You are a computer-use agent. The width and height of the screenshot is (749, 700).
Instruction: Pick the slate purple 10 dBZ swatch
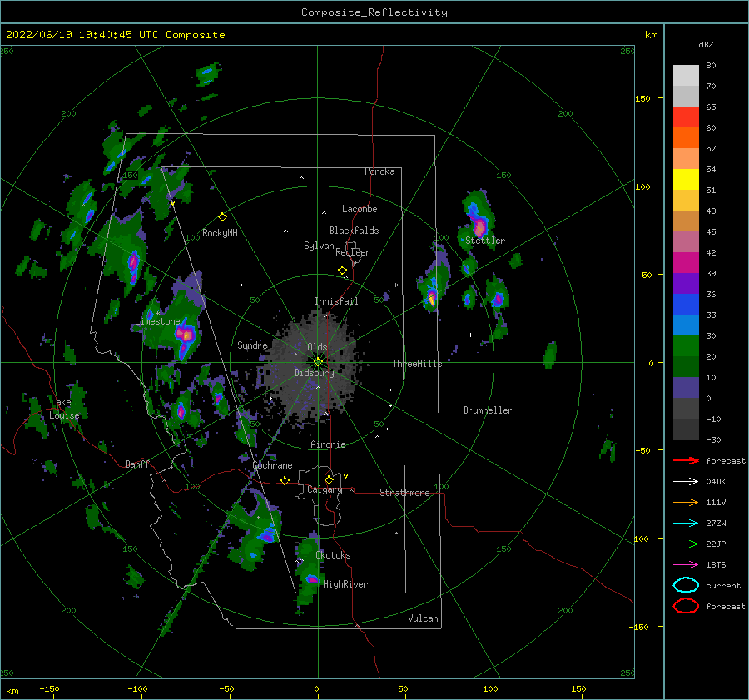point(686,387)
